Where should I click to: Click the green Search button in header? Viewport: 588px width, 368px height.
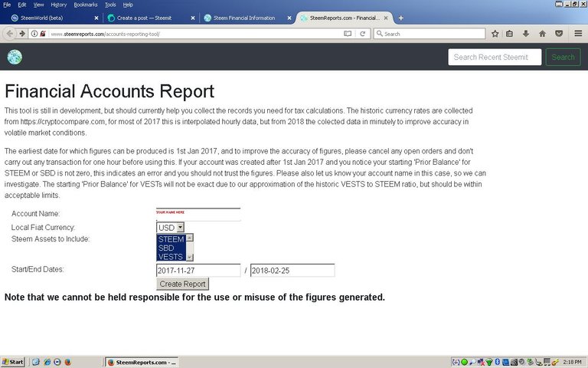pyautogui.click(x=563, y=57)
